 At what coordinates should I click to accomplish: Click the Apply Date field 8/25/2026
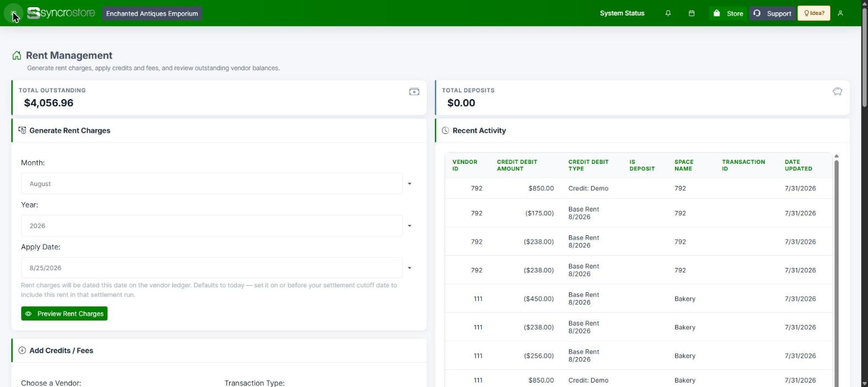coord(211,268)
